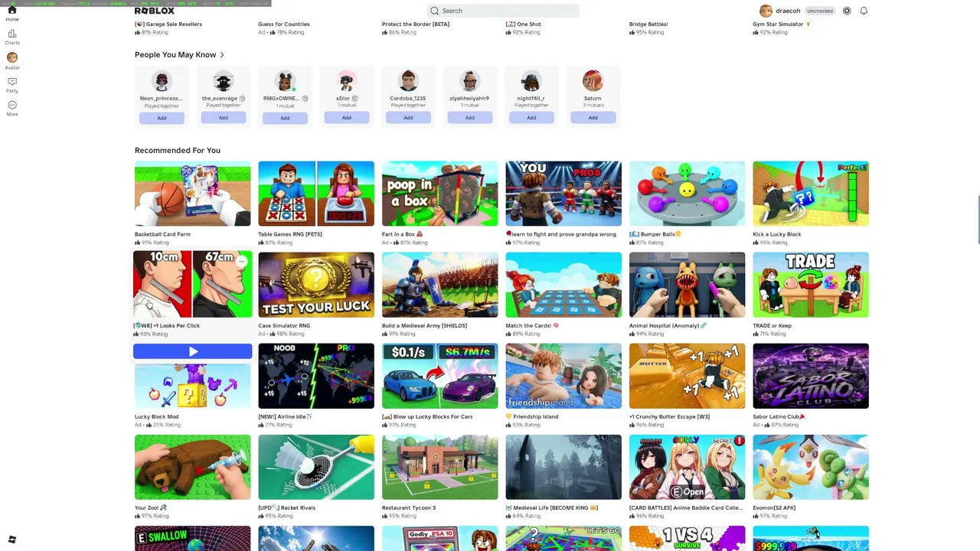Viewport: 980px width, 551px height.
Task: View xDior avatar profile
Action: pos(346,80)
